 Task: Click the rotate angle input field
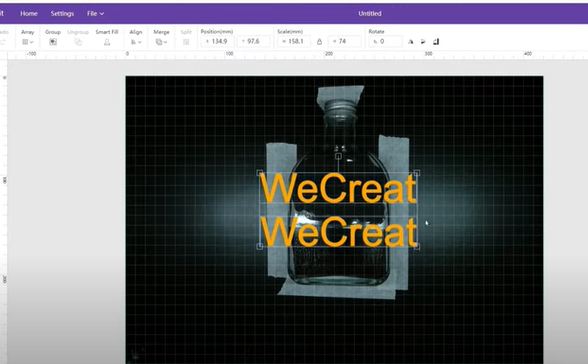coord(386,41)
